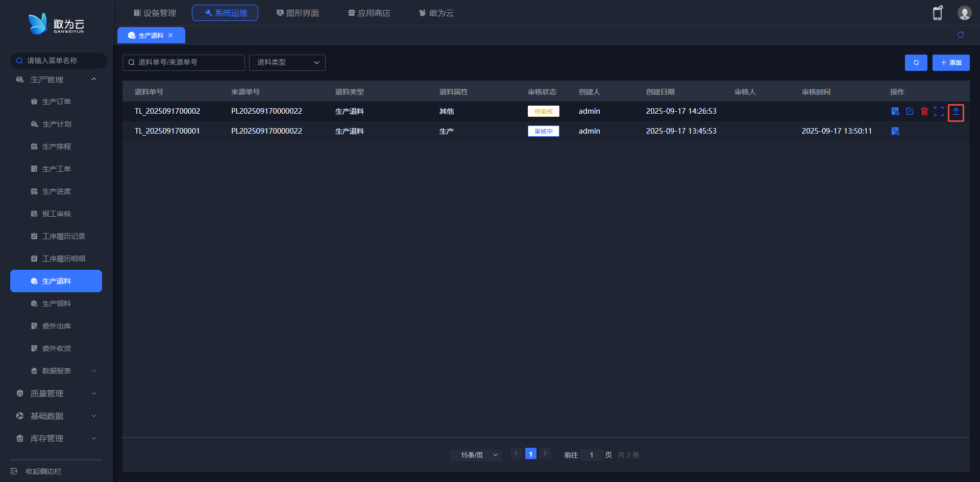Open 生产领料 in the sidebar

pos(56,303)
